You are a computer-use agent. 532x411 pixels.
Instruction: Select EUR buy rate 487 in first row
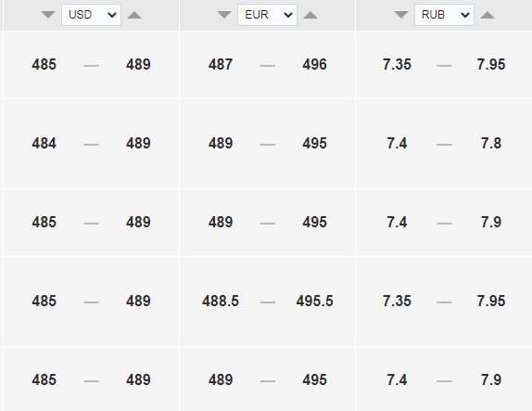tap(221, 65)
